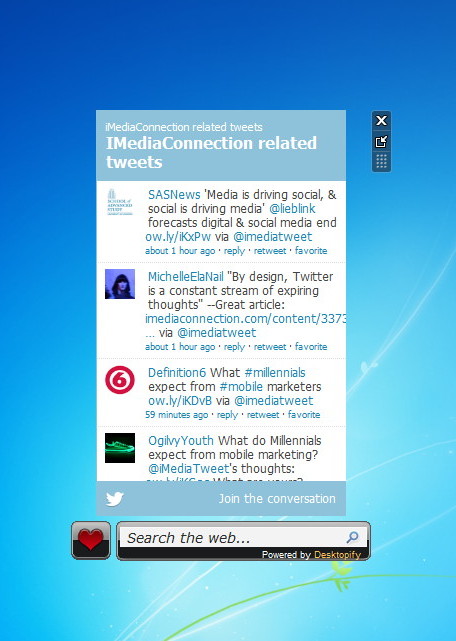Open #mobile hashtag link
Screen dimensions: 456x641
(x=241, y=387)
